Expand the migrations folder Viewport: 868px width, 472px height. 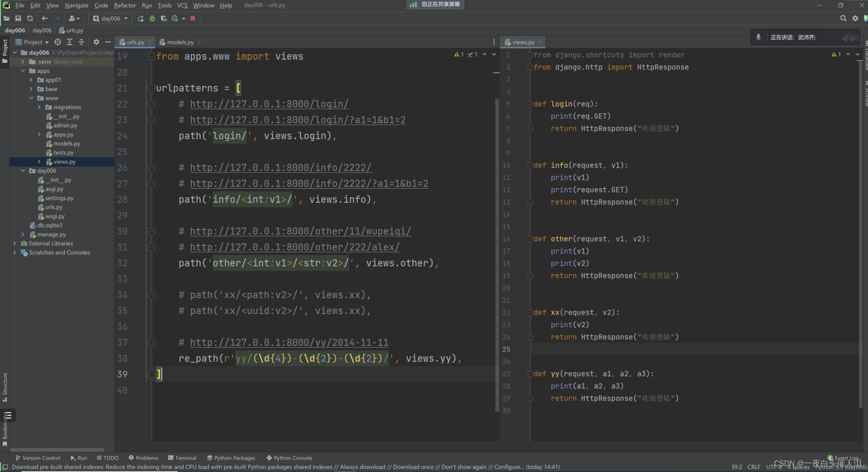pyautogui.click(x=38, y=107)
